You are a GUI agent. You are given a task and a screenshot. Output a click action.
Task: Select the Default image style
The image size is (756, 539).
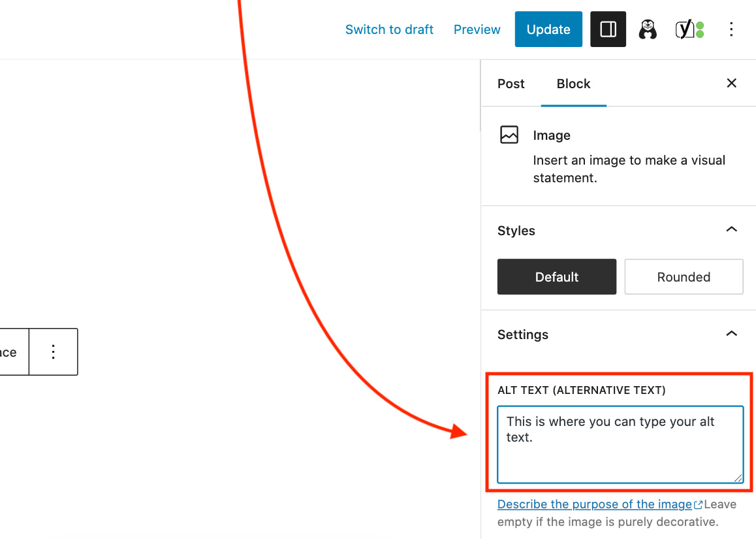556,276
